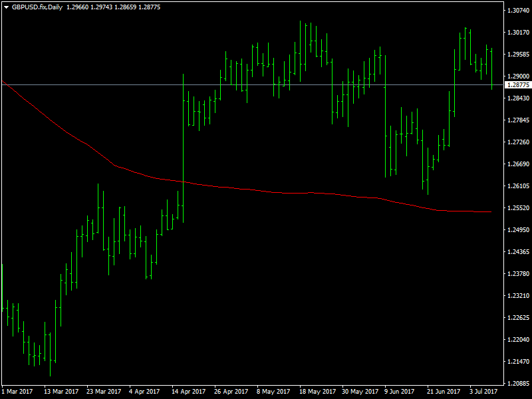The image size is (532, 399).
Task: Click the 14 Apr 2017 date label
Action: point(189,392)
